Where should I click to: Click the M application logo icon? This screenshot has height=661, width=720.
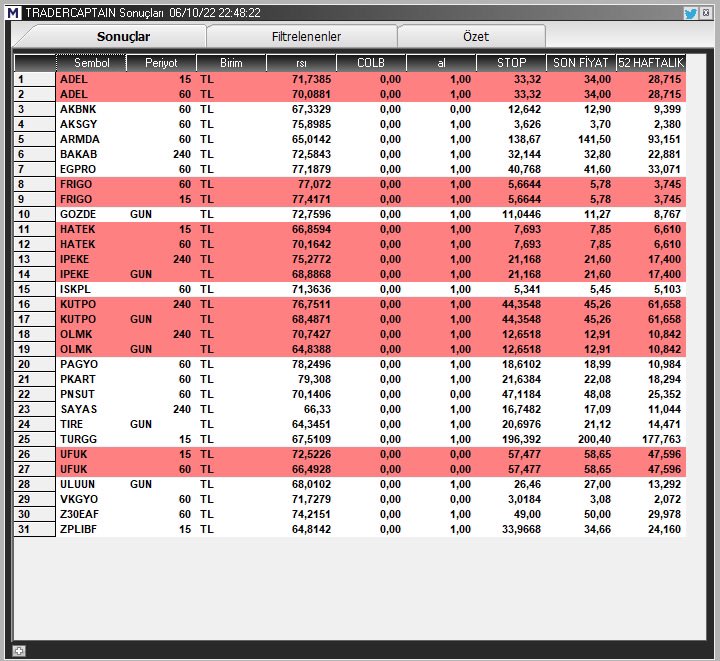tap(13, 13)
